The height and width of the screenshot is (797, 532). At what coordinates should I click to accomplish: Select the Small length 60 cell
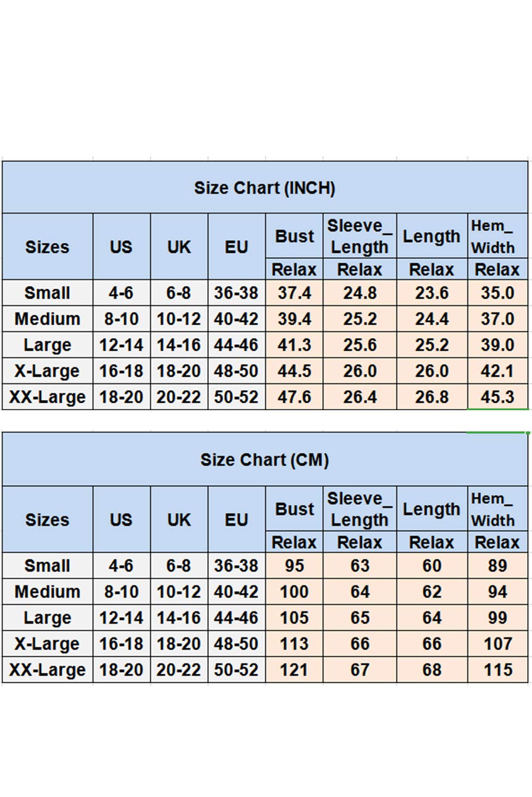tap(432, 565)
